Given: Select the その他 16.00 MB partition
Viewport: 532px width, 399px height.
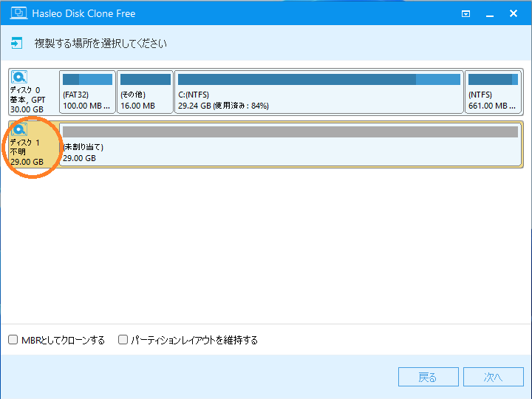Looking at the screenshot, I should pos(146,92).
